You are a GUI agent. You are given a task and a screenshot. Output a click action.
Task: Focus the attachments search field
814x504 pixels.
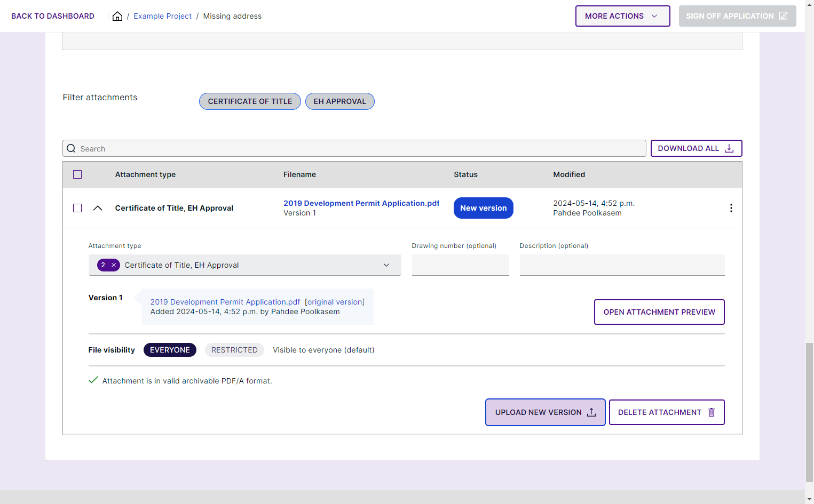(x=354, y=148)
